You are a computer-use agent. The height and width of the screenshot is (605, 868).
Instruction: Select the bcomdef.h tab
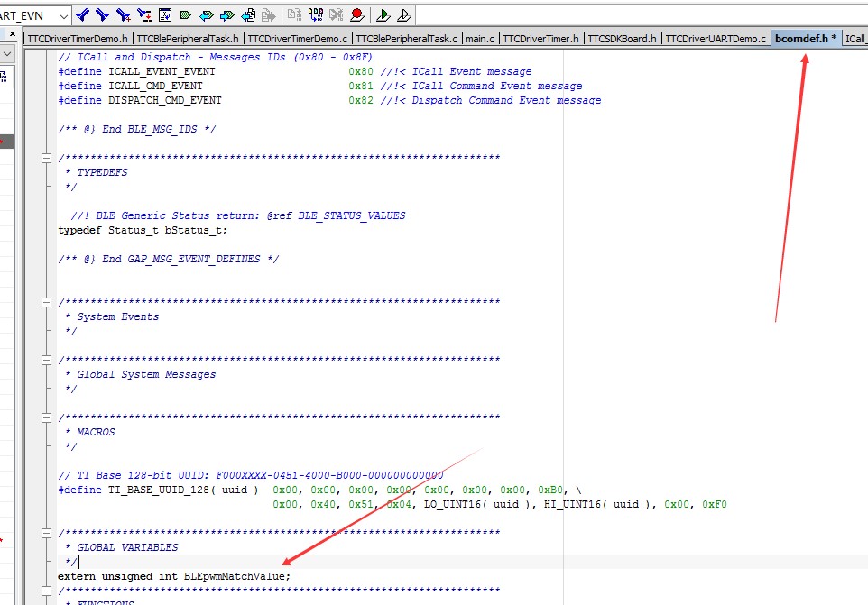806,39
